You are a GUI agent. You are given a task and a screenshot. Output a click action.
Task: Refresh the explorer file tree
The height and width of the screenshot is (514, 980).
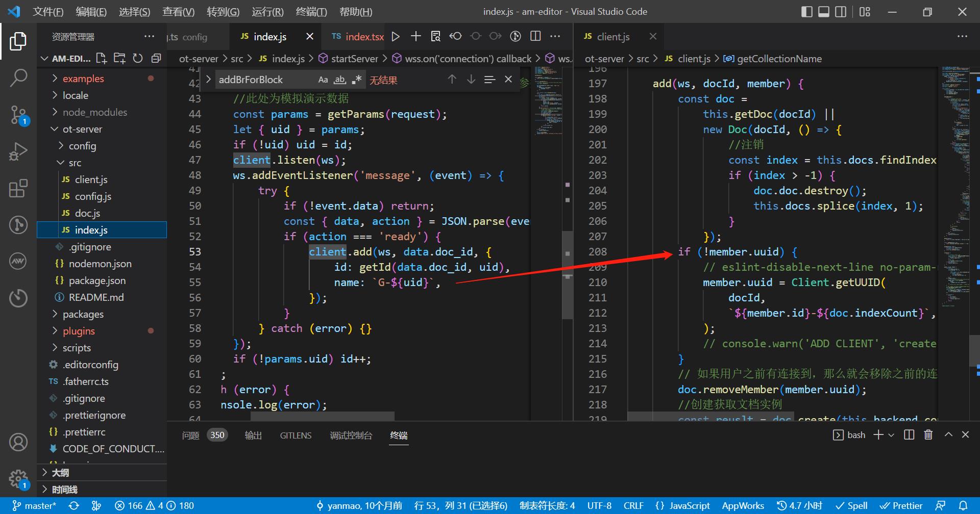click(x=138, y=59)
